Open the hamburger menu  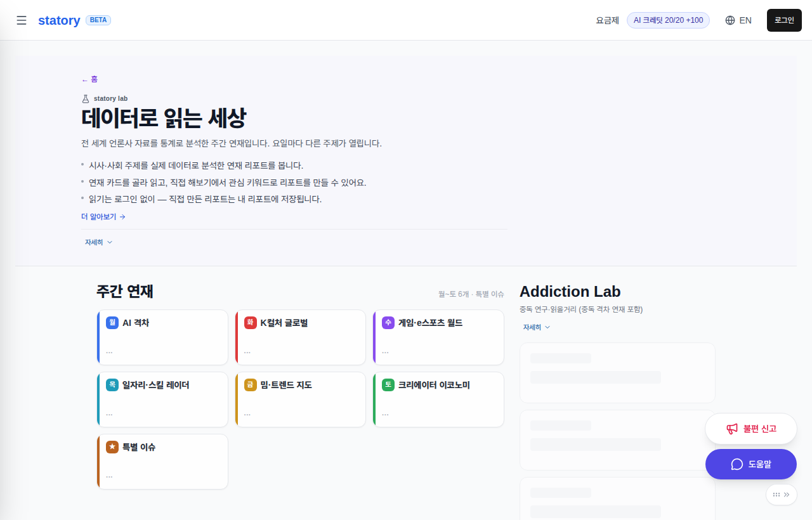click(22, 20)
